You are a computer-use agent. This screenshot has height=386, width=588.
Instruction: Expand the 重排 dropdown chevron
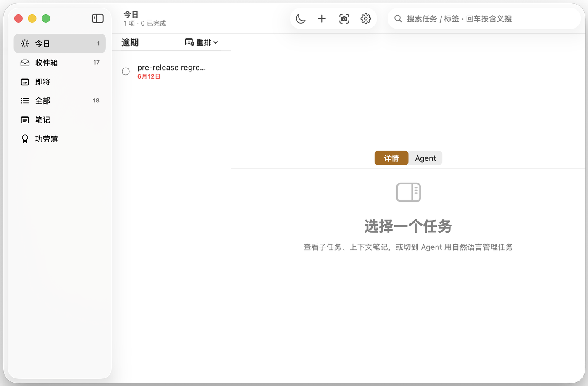215,42
